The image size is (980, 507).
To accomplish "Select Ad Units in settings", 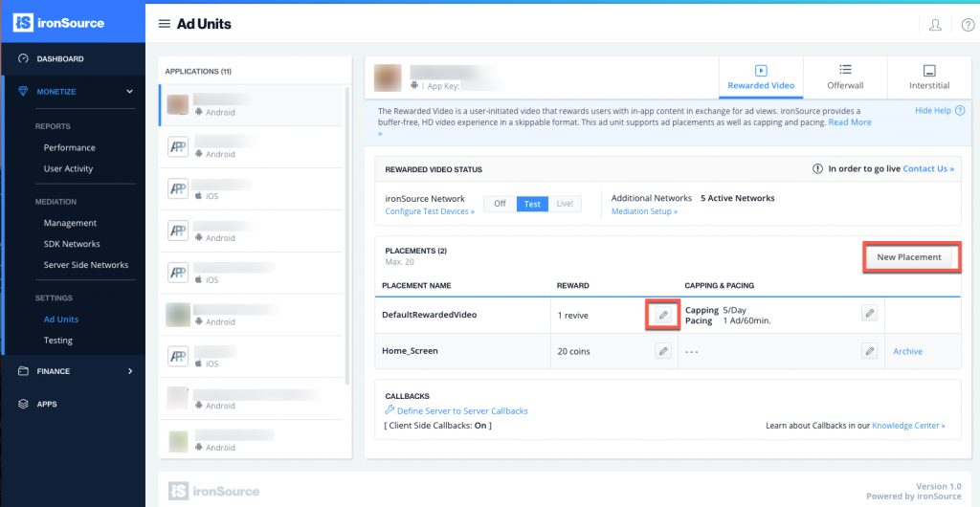I will [61, 320].
